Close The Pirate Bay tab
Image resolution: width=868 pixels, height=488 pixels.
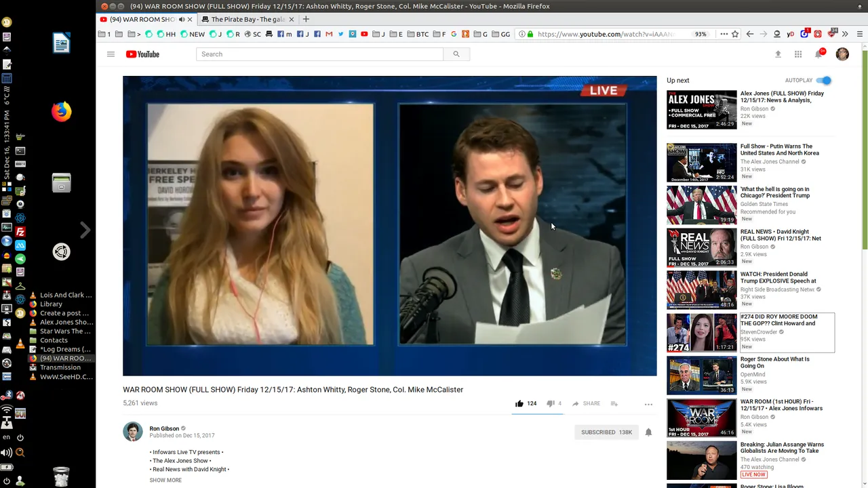(x=292, y=20)
